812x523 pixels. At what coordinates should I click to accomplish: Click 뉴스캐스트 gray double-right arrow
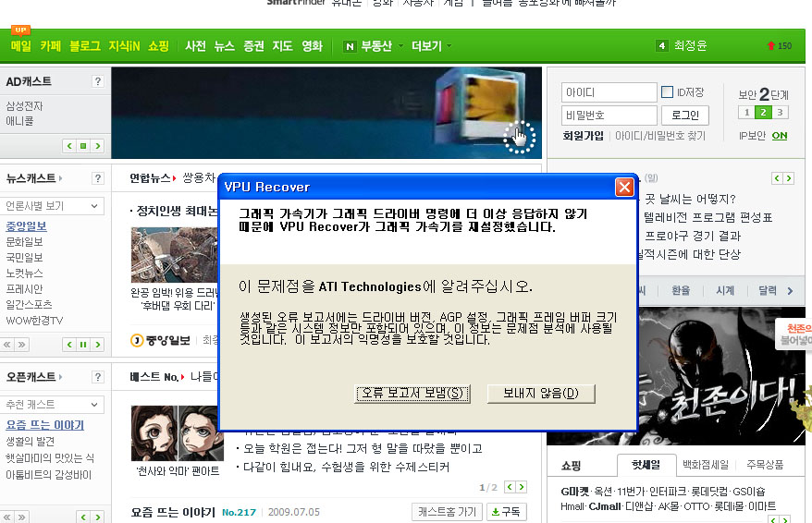[x=22, y=345]
